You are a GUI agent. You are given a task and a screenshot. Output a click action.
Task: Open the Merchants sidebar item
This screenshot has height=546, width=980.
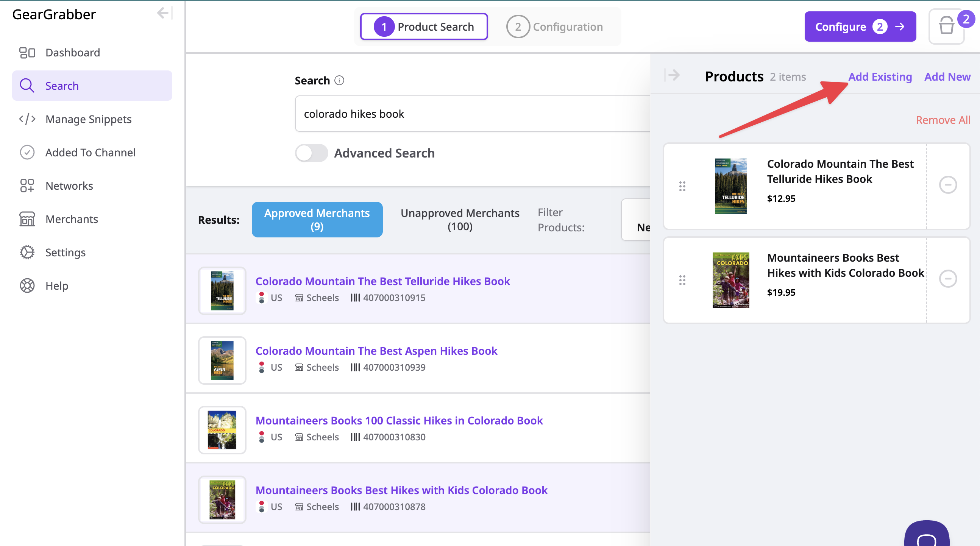[72, 219]
